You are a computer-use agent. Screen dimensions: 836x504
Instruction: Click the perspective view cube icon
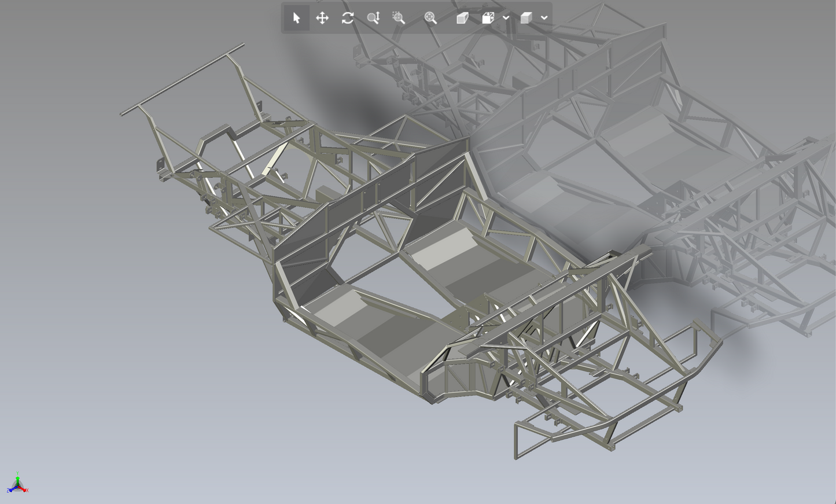462,18
